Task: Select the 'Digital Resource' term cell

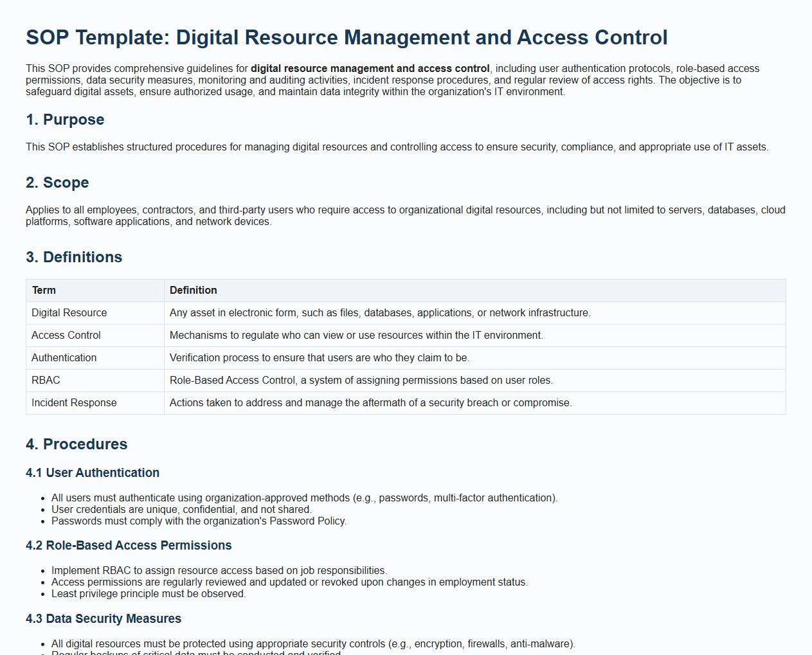Action: point(69,313)
